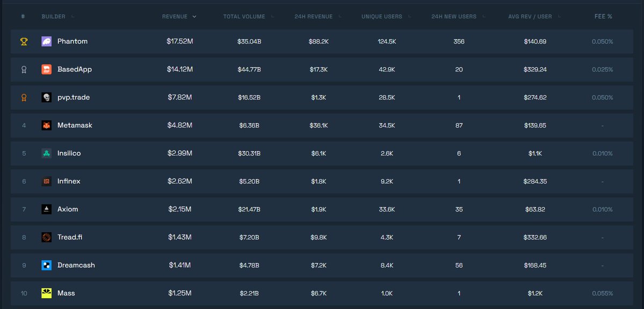Click Dreamcash's revenue $1.41M
The image size is (644, 309).
click(179, 265)
